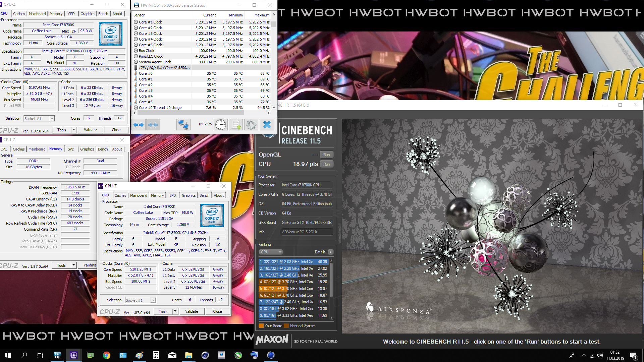Click Validate in front CPU-Z window

[x=192, y=311]
